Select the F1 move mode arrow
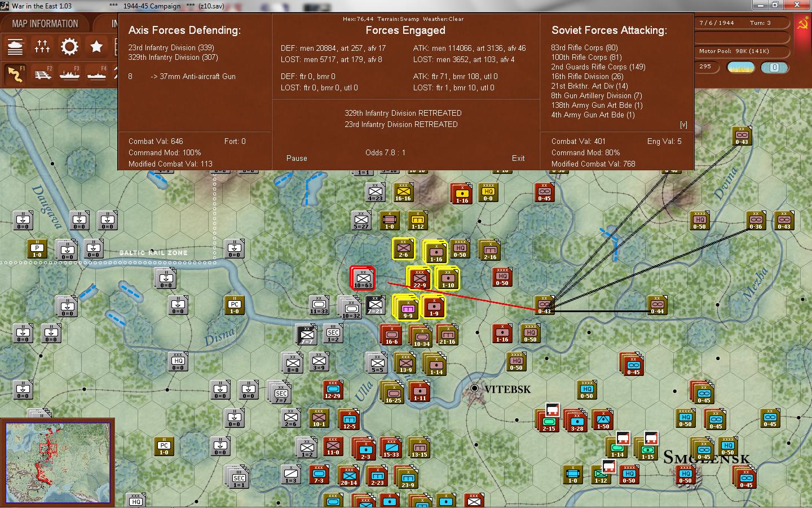 (x=15, y=74)
